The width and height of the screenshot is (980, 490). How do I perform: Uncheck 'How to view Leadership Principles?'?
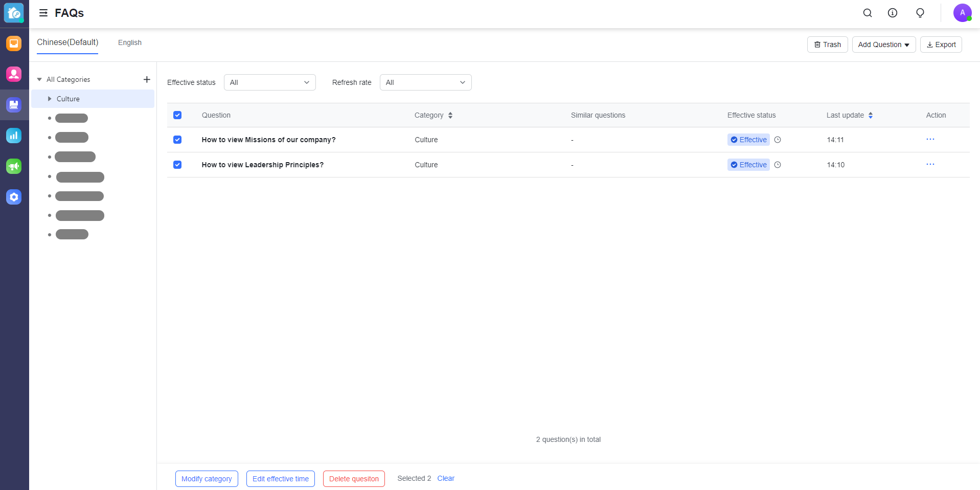tap(177, 165)
